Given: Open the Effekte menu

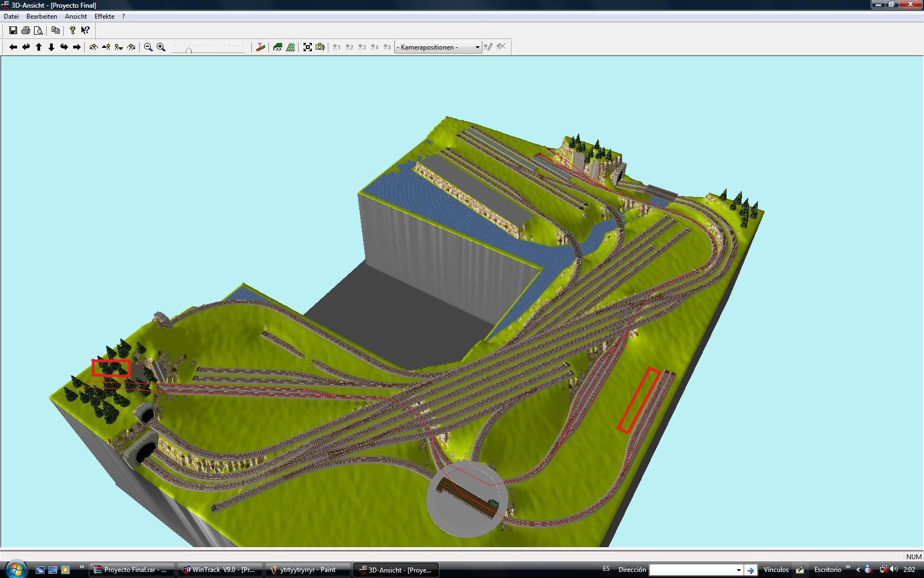Looking at the screenshot, I should [105, 17].
